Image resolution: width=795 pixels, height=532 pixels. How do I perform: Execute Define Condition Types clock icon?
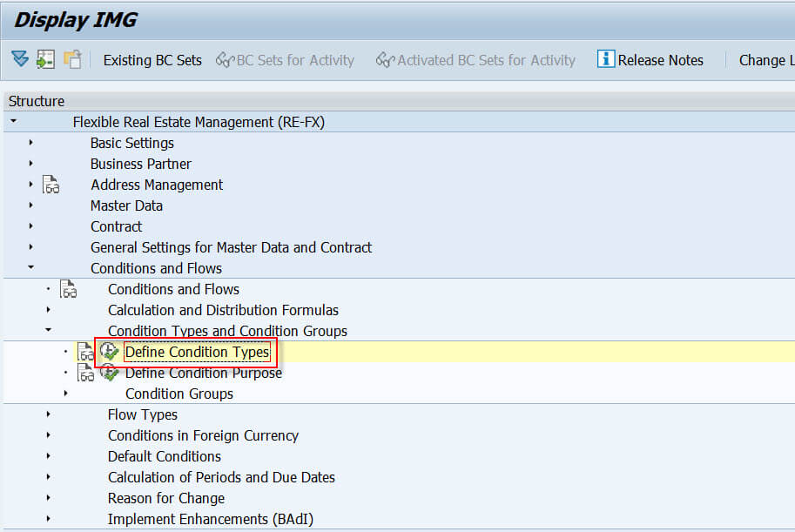[x=109, y=352]
